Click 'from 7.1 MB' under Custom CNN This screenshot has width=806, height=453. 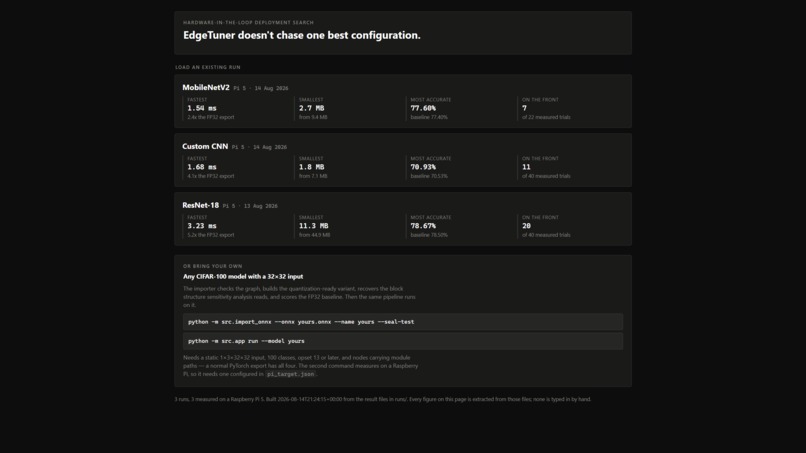pos(313,176)
